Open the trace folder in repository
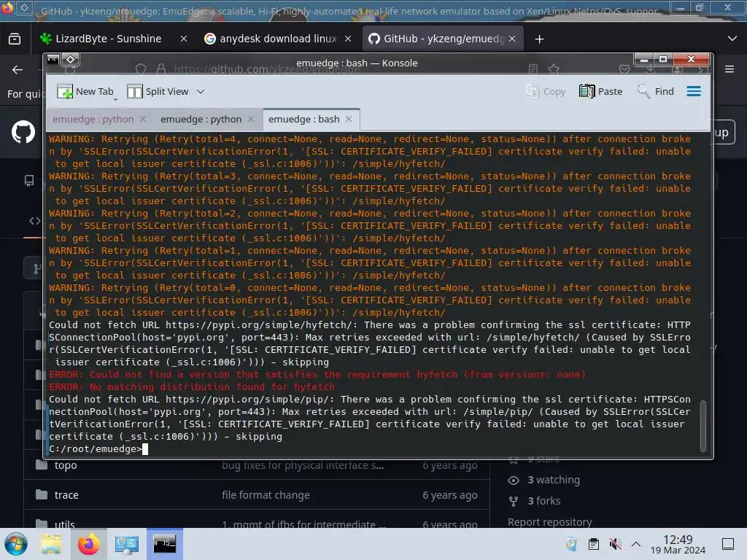Screen dimensions: 747x560 coord(66,495)
